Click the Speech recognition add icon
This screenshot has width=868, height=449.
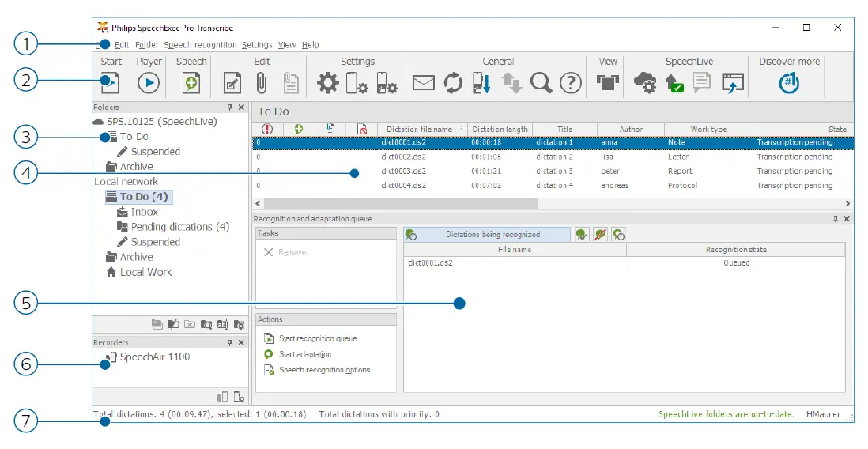point(191,82)
